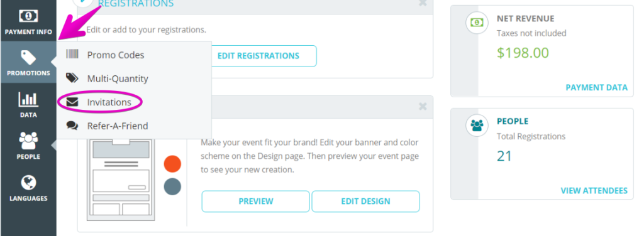Click the Preview button

[x=255, y=201]
